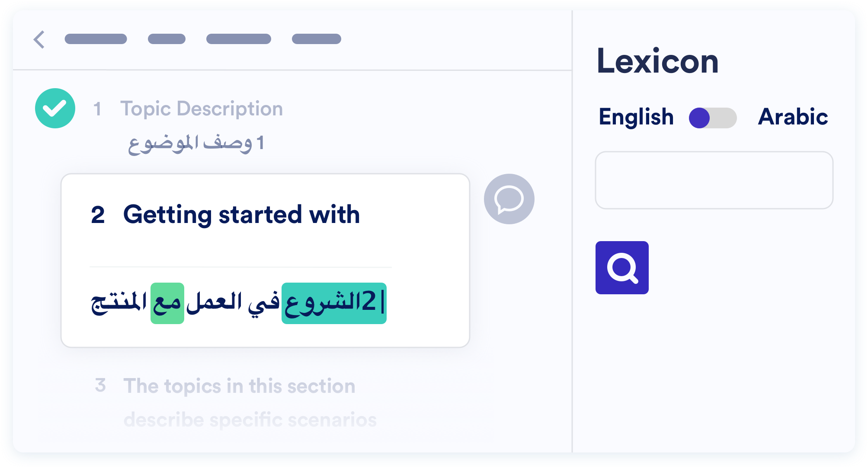Click the Arabic label beside the toggle
This screenshot has height=468, width=868.
pyautogui.click(x=793, y=117)
